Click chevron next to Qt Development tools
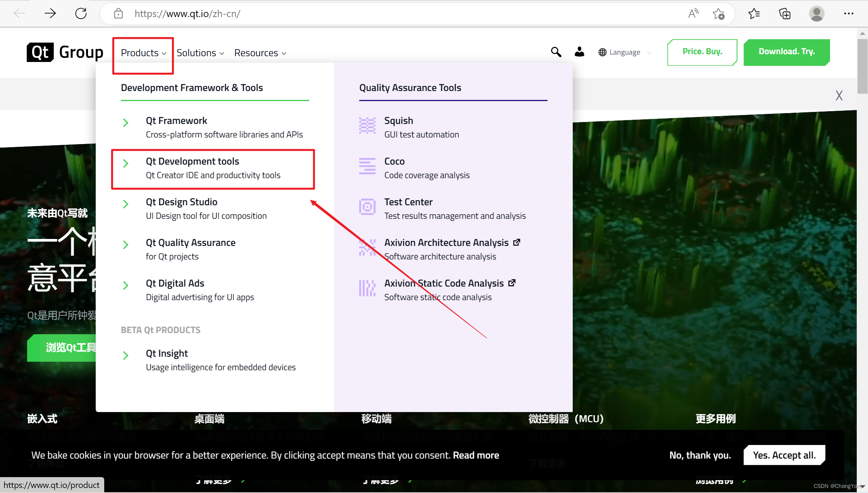Screen dimensions: 868x493 tap(126, 163)
